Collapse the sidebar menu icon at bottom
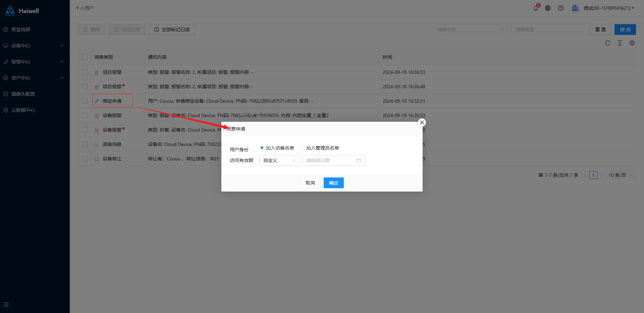 tap(6, 305)
